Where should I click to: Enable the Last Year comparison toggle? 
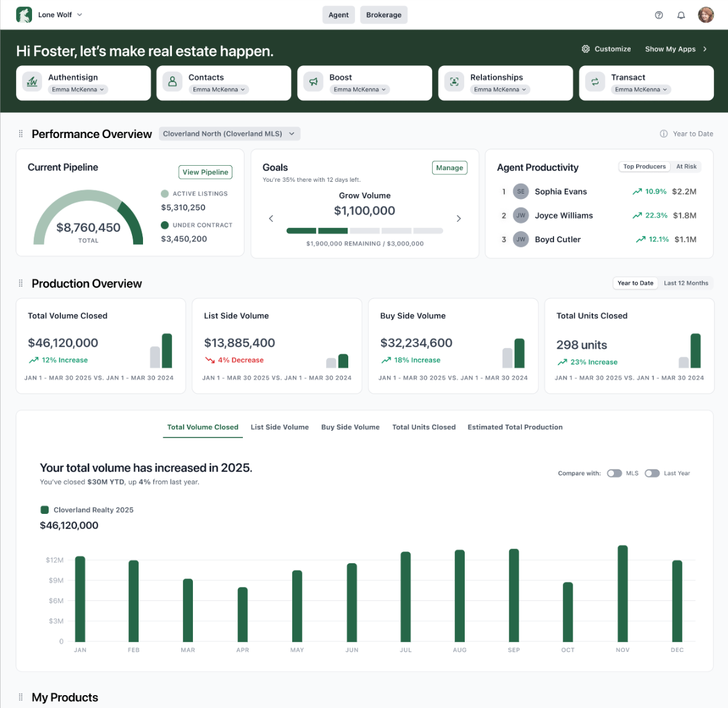(652, 473)
